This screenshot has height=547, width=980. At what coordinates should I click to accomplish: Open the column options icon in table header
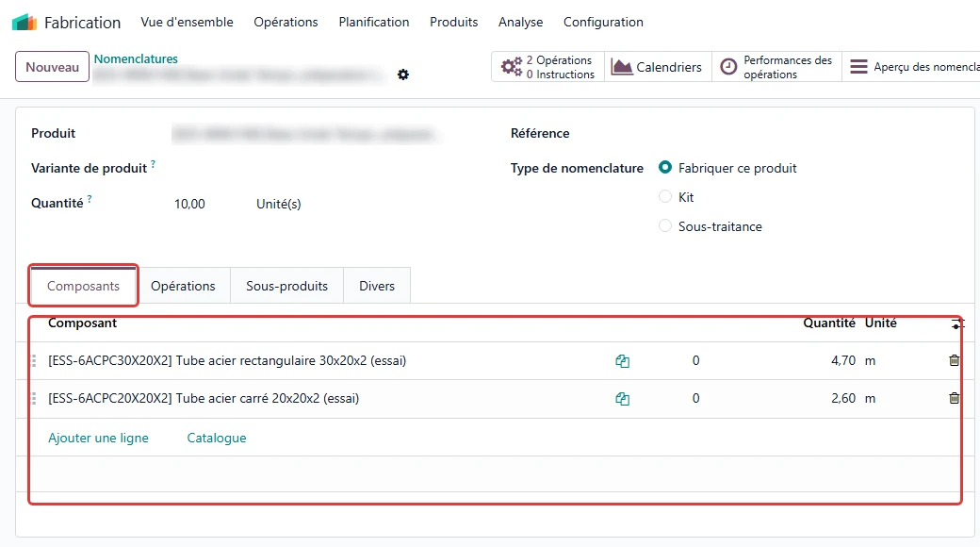[x=956, y=323]
